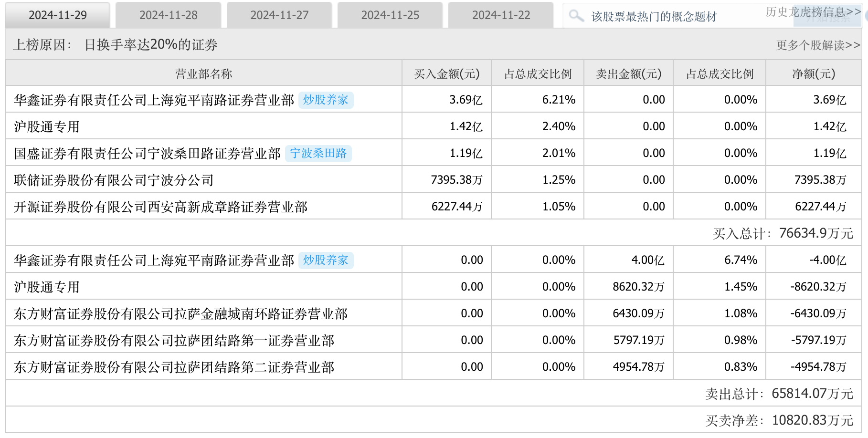Click 宁波桑田路 tag

[x=318, y=153]
